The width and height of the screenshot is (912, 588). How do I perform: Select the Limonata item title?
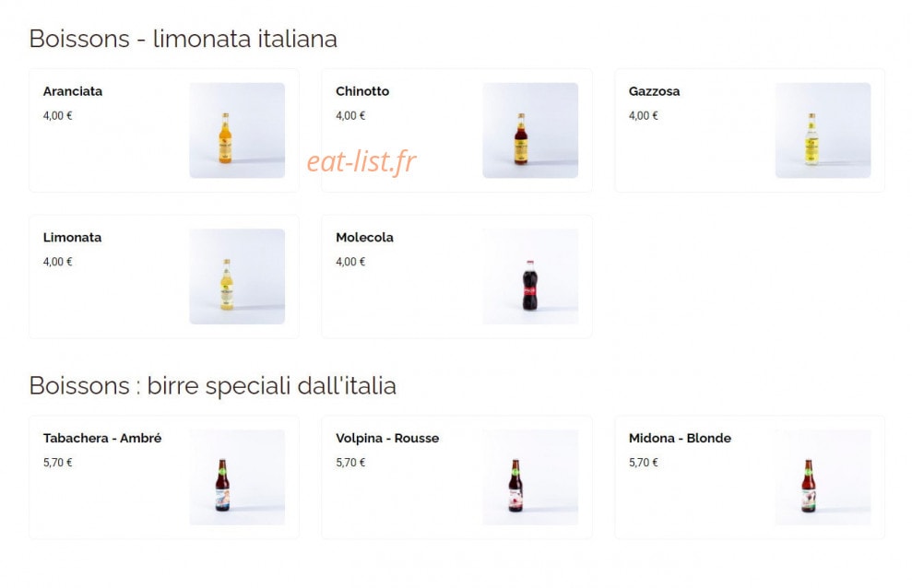click(x=72, y=237)
